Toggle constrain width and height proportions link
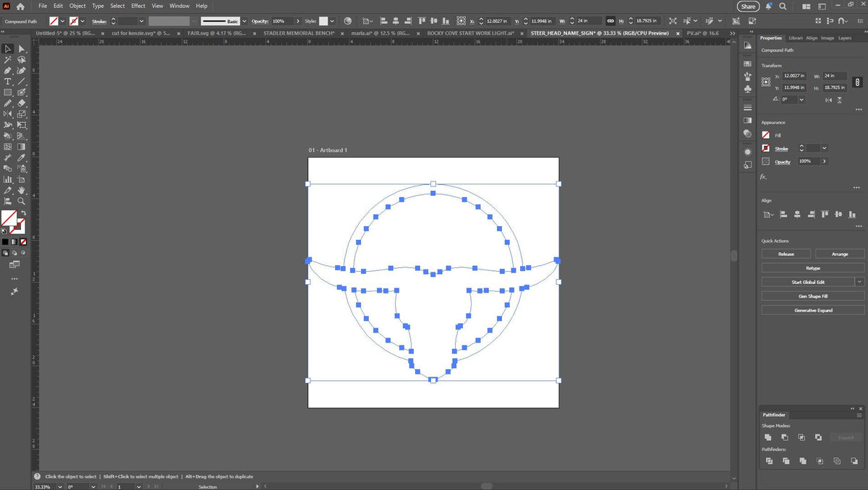The height and width of the screenshot is (490, 868). click(x=857, y=82)
